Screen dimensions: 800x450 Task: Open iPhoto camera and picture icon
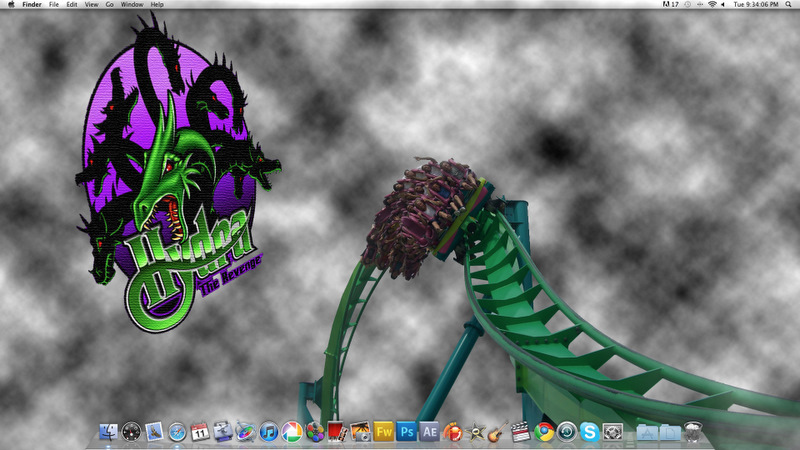[x=360, y=432]
